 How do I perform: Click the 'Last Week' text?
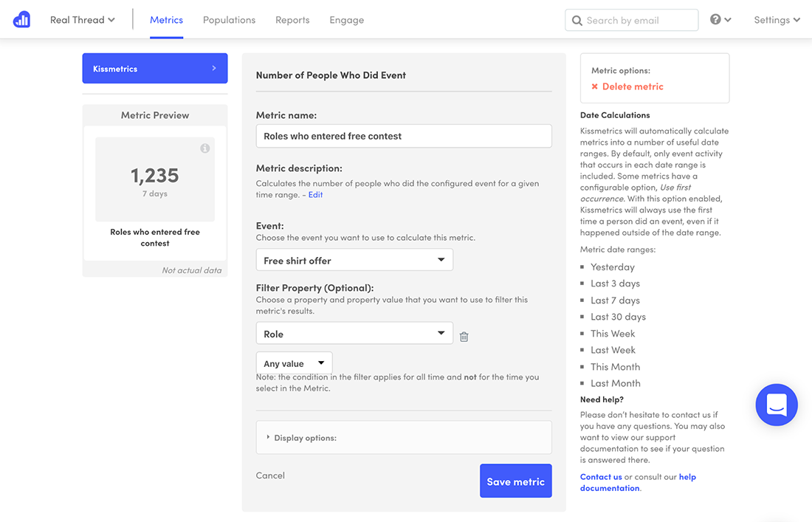tap(613, 350)
